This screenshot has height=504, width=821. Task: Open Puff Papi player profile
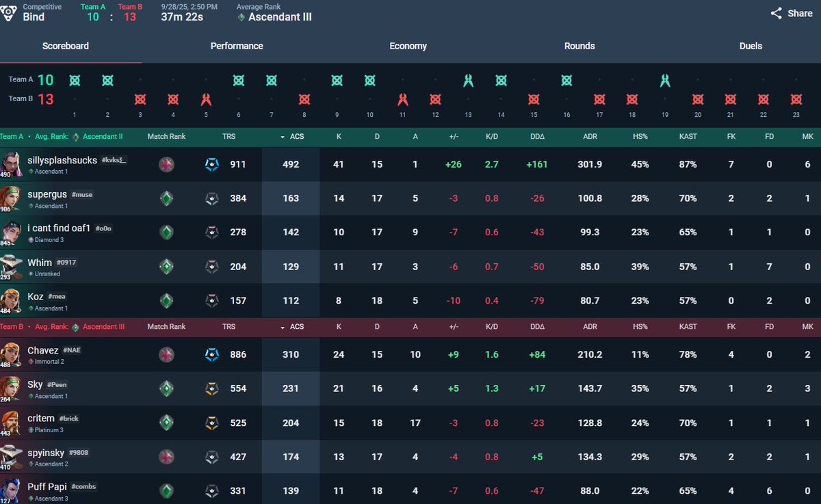click(47, 487)
